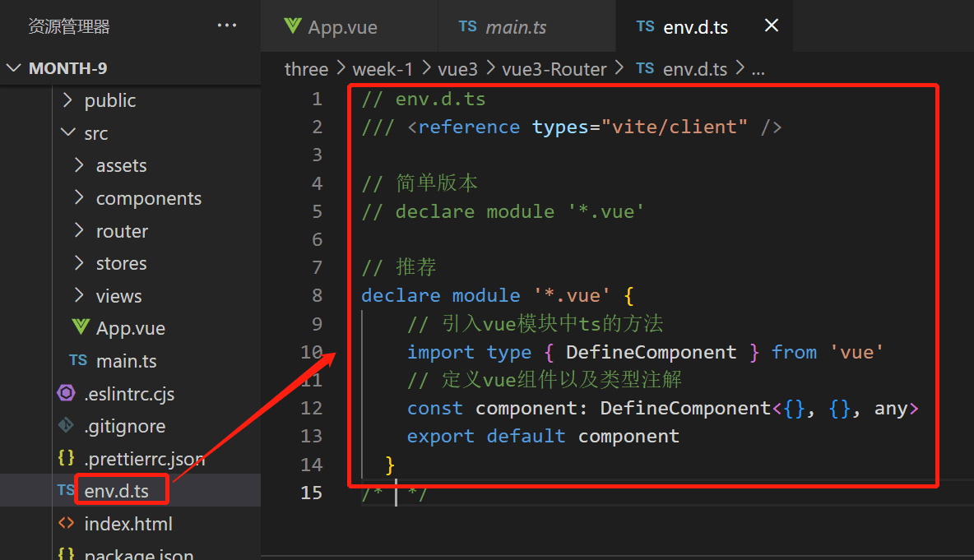Switch to the main.ts tab
This screenshot has height=560, width=974.
click(516, 27)
